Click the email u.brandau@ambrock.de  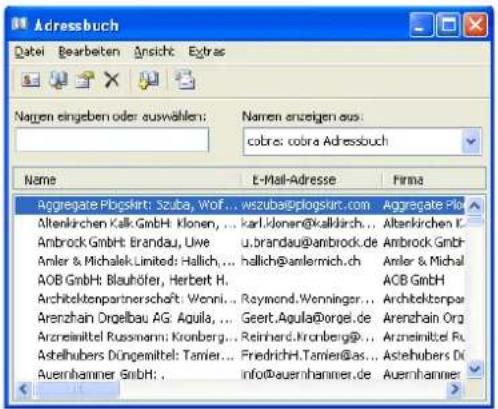pyautogui.click(x=309, y=242)
